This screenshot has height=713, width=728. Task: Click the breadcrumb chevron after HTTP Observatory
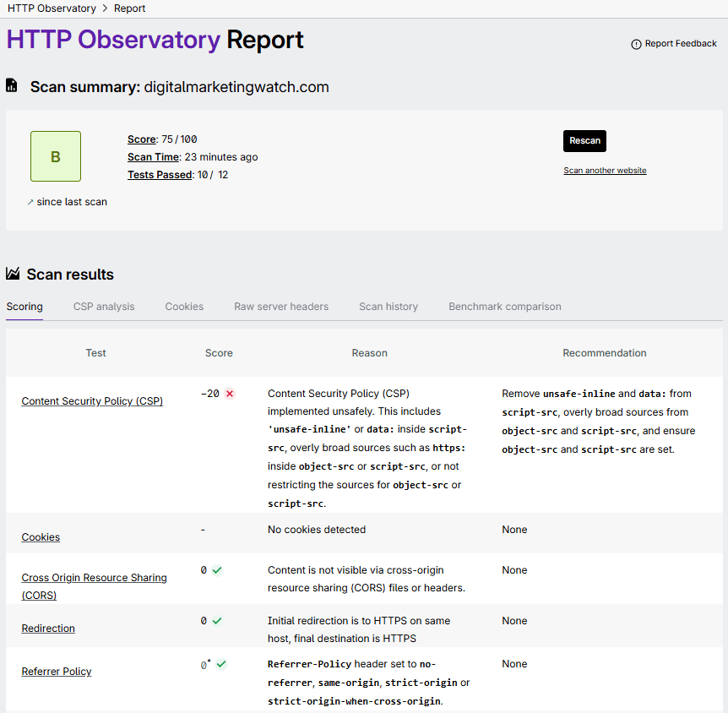105,8
